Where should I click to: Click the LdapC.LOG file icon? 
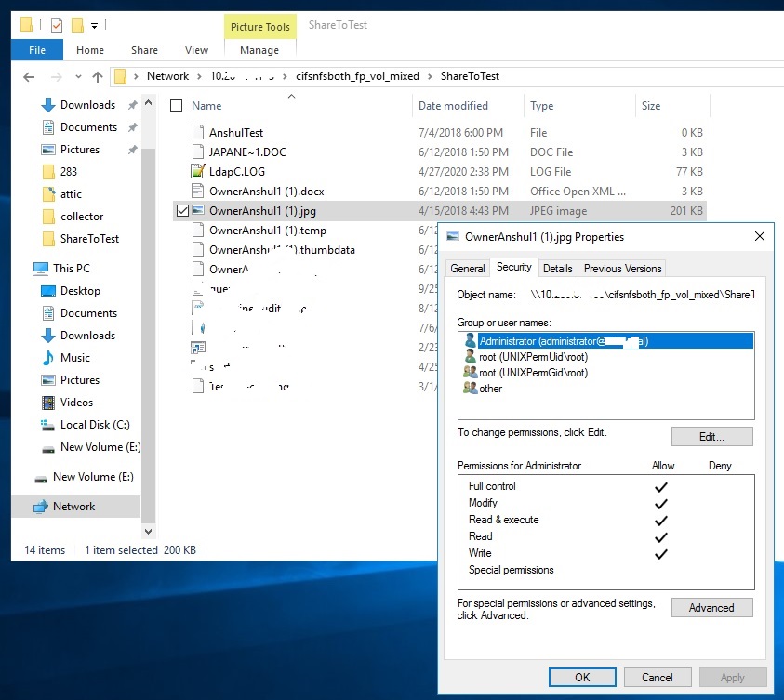point(197,171)
